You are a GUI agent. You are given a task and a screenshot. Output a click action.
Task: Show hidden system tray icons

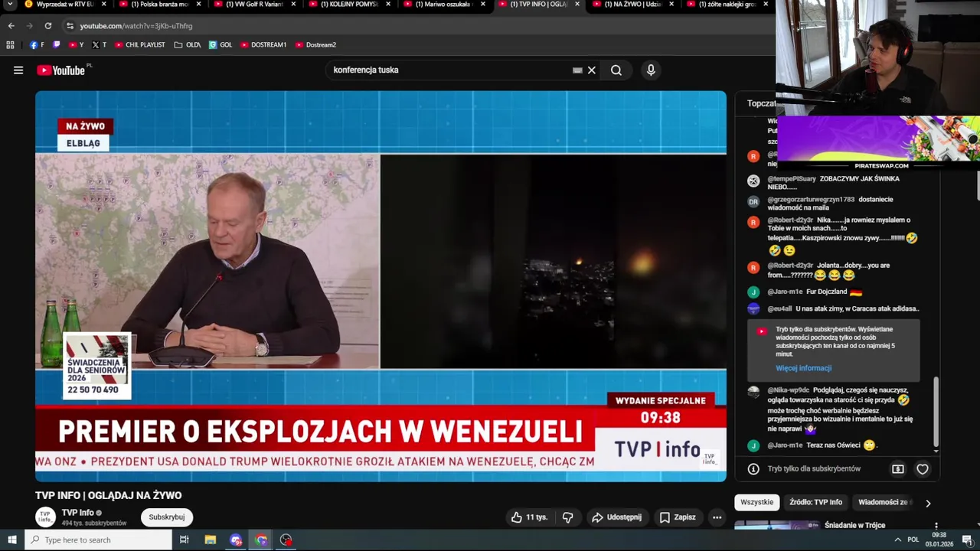(x=897, y=540)
